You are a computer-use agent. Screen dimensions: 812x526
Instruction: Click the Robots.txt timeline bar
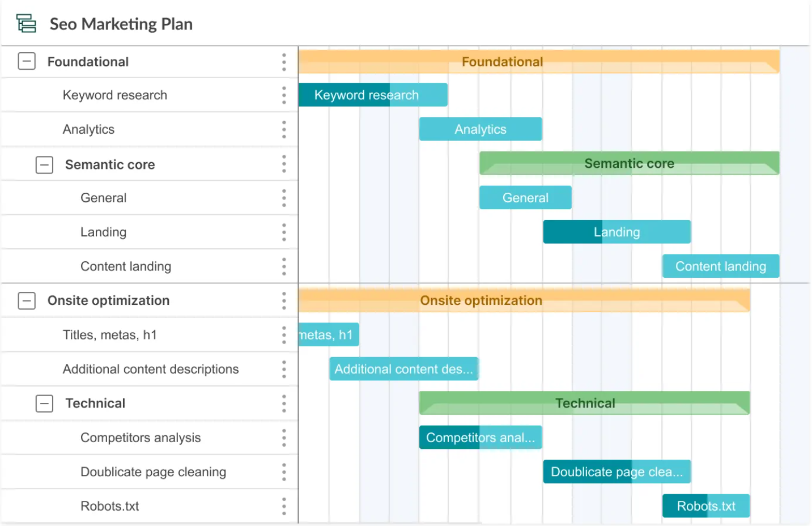coord(705,506)
